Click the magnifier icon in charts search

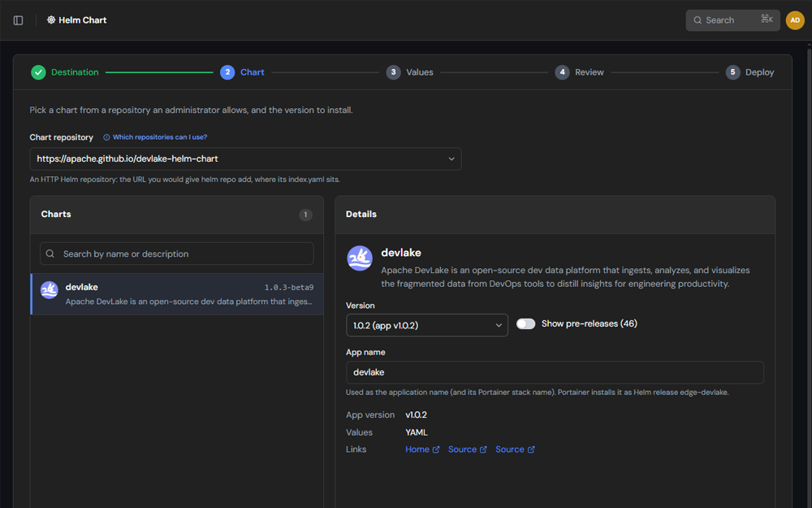pyautogui.click(x=50, y=254)
